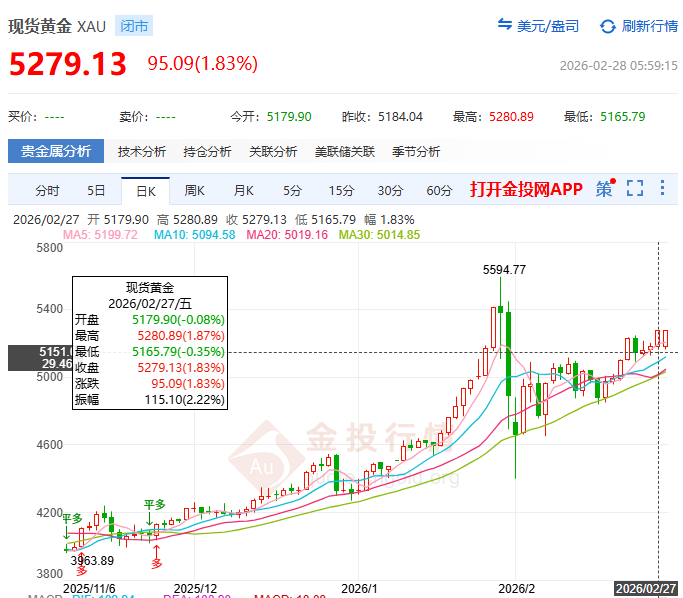Switch chart to 15分 interval
The height and width of the screenshot is (598, 683).
coord(341,191)
